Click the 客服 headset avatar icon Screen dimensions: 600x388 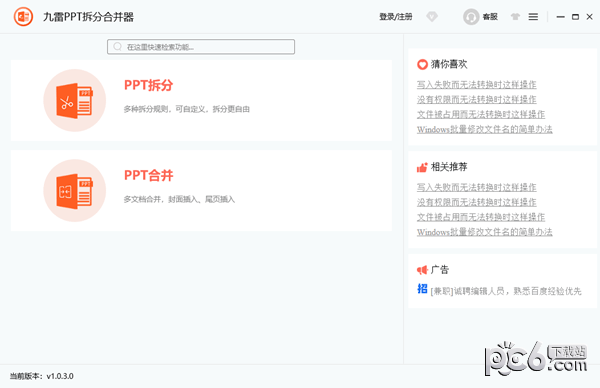point(471,17)
